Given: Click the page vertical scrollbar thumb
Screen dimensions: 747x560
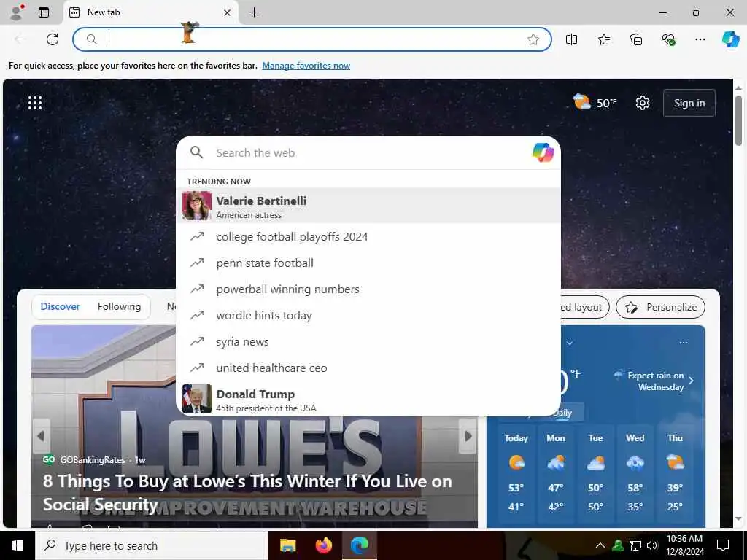Looking at the screenshot, I should tap(738, 120).
